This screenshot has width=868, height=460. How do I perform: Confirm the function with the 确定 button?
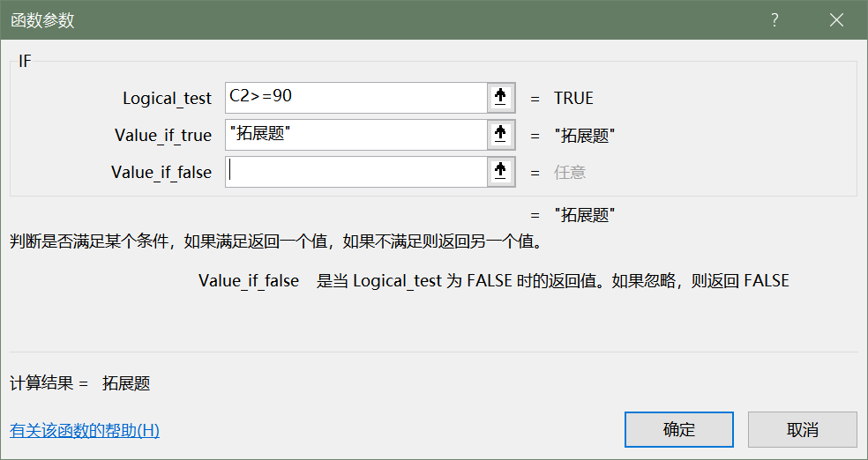pos(678,429)
